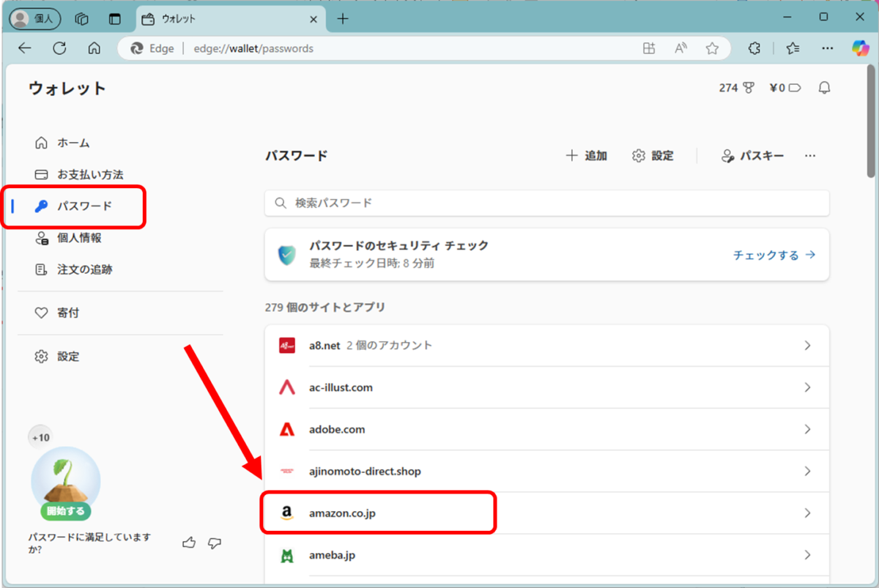Open a new tab with plus button
Viewport: 879px width, 588px height.
(x=343, y=19)
